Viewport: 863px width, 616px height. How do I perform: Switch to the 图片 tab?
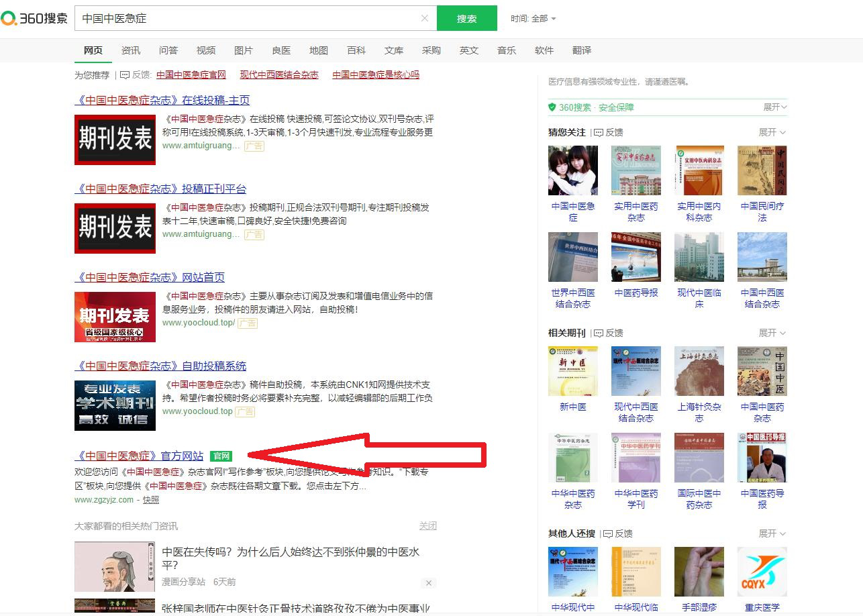point(244,50)
